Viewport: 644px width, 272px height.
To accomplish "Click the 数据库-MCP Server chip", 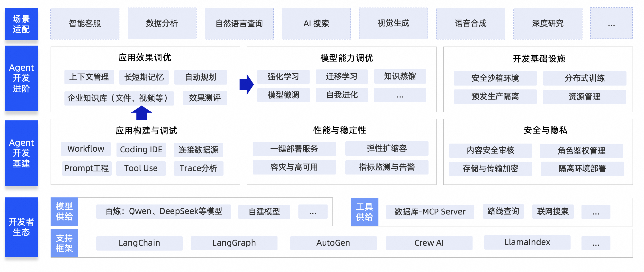I will [x=430, y=212].
